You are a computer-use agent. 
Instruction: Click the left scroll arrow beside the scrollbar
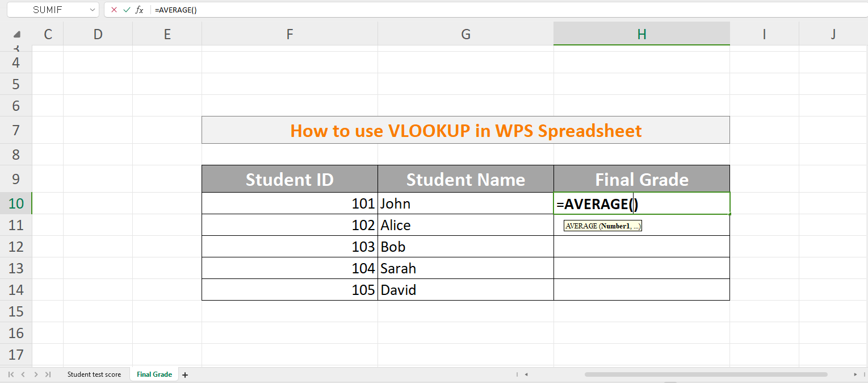pos(526,374)
